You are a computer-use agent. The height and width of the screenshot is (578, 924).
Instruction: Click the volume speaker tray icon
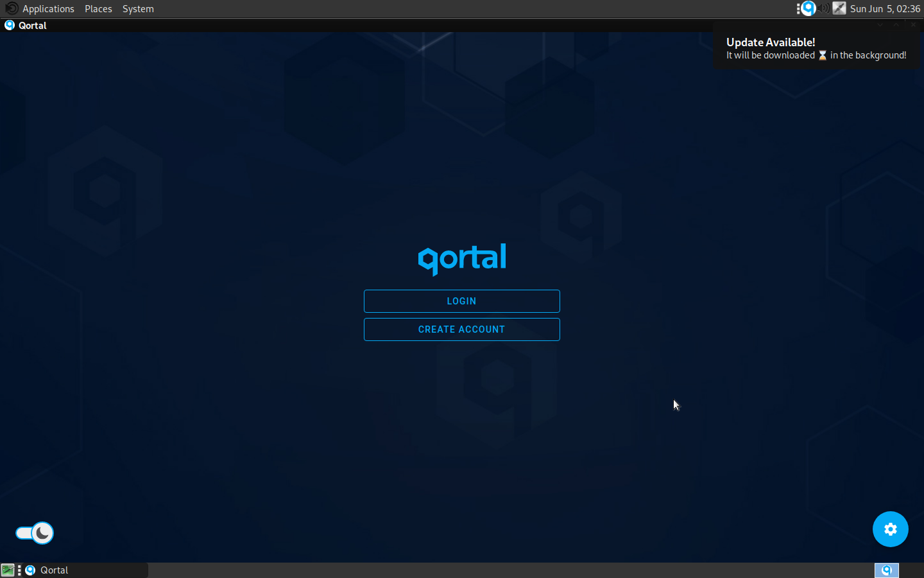824,8
